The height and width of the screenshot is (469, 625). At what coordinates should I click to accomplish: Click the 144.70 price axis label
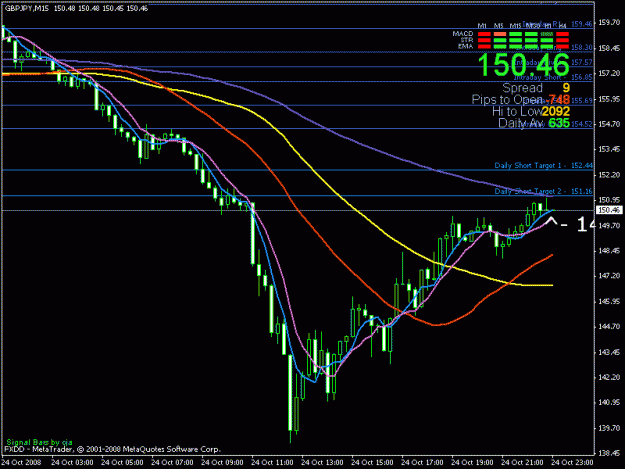[609, 327]
